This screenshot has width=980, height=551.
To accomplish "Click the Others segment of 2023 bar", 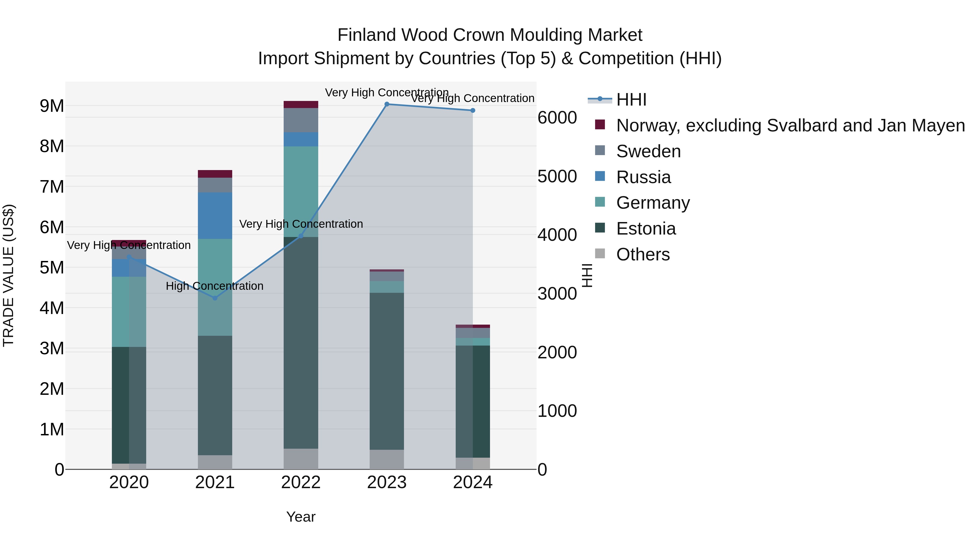I will coord(387,459).
